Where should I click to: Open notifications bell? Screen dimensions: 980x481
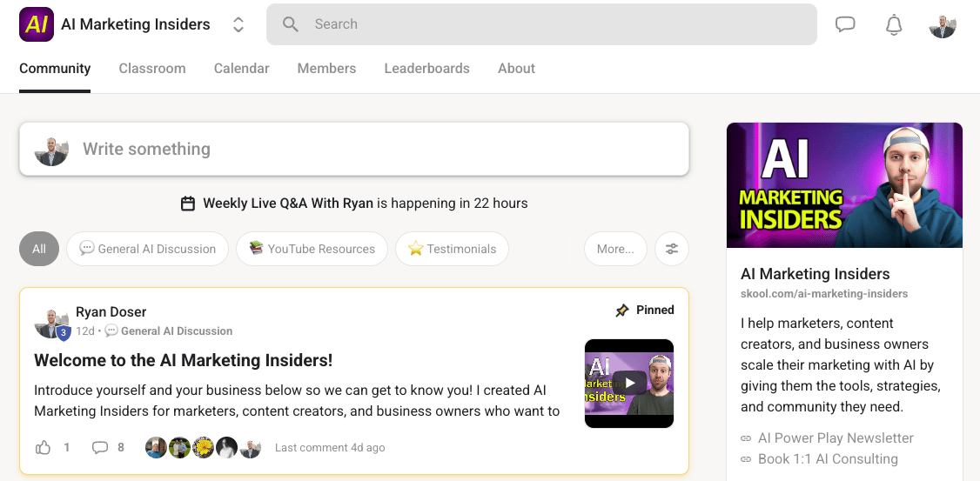[x=894, y=24]
